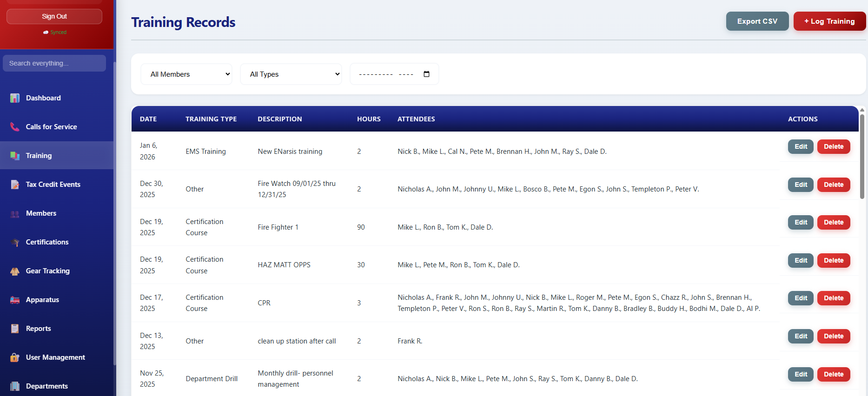Edit the Fire Fighter 1 training record

(801, 223)
